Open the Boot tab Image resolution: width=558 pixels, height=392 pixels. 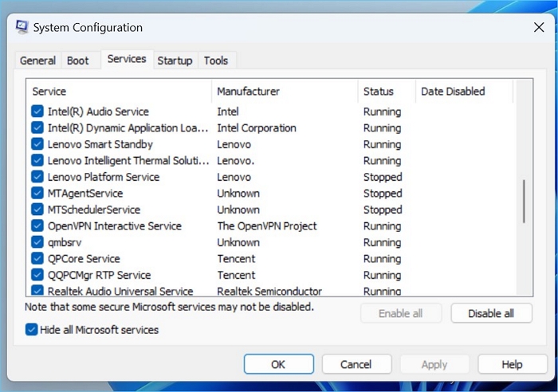pos(78,61)
